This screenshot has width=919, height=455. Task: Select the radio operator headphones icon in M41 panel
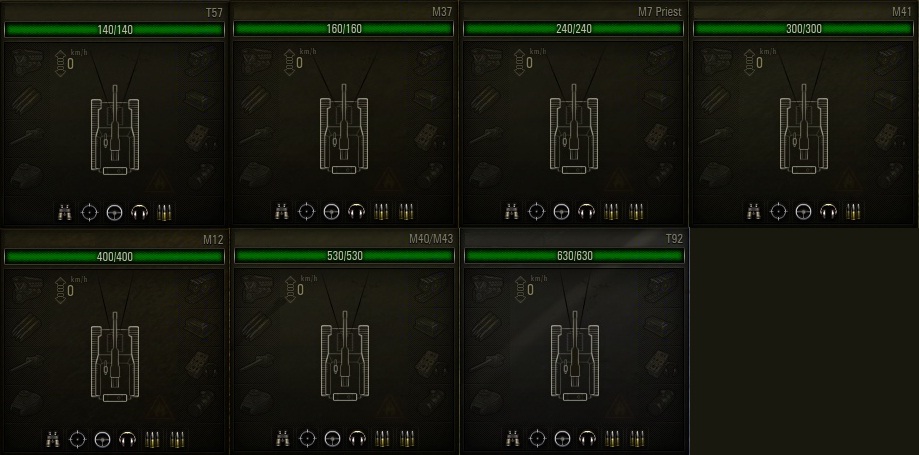[827, 212]
